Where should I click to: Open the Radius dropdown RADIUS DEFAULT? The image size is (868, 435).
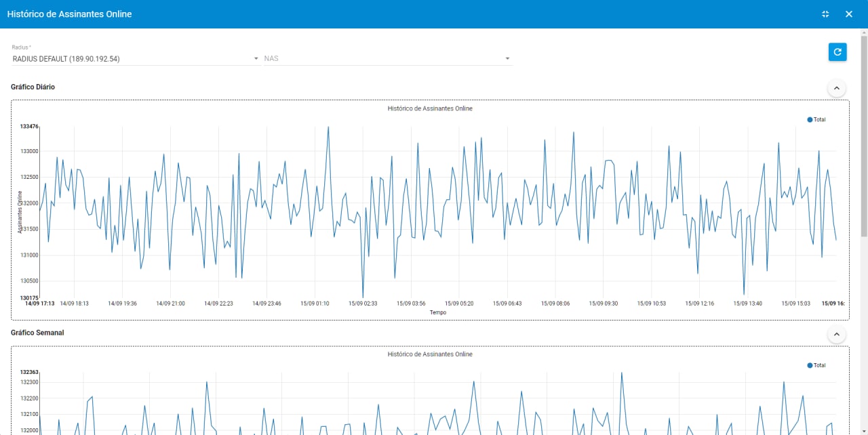point(136,58)
